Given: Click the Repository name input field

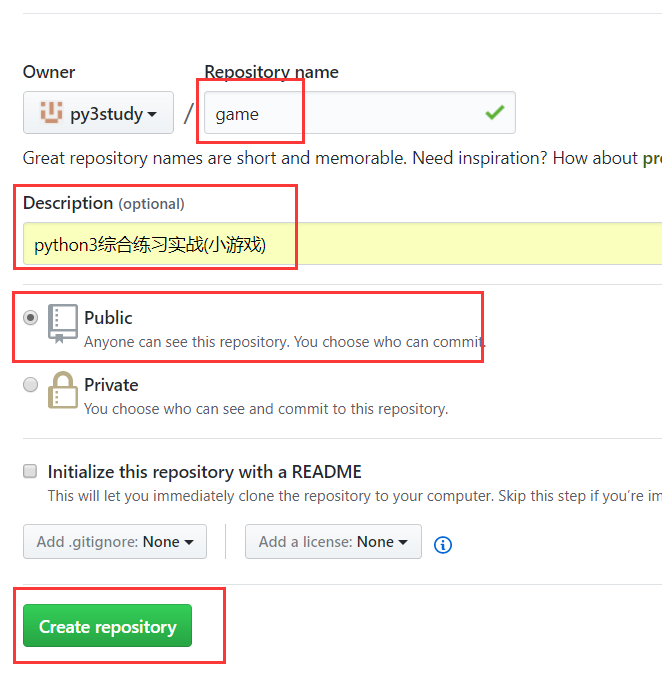Looking at the screenshot, I should tap(360, 113).
